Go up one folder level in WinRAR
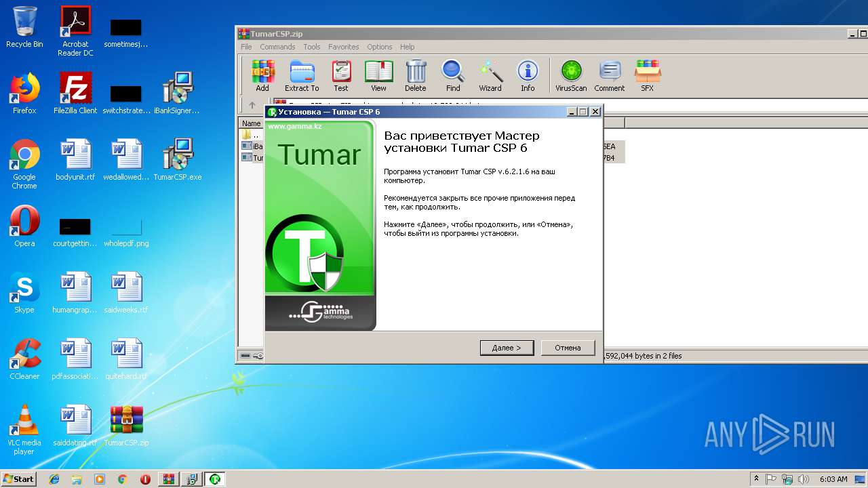Image resolution: width=868 pixels, height=488 pixels. tap(252, 105)
